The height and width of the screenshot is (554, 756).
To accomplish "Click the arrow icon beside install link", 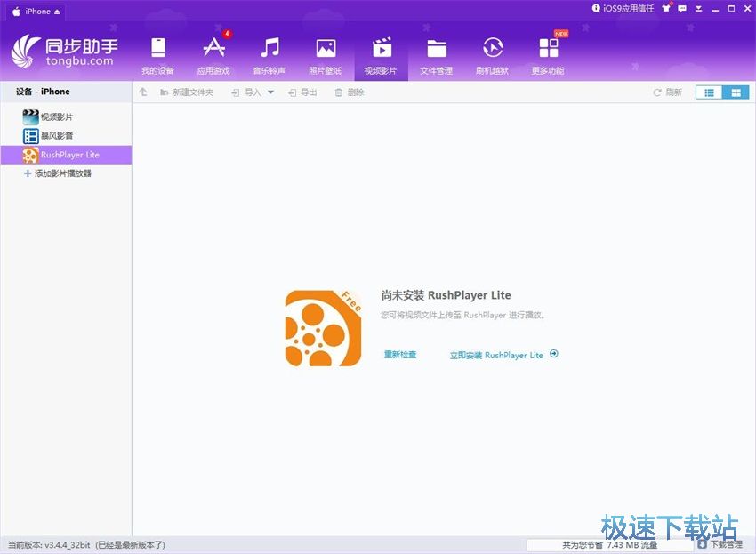I will [x=554, y=353].
